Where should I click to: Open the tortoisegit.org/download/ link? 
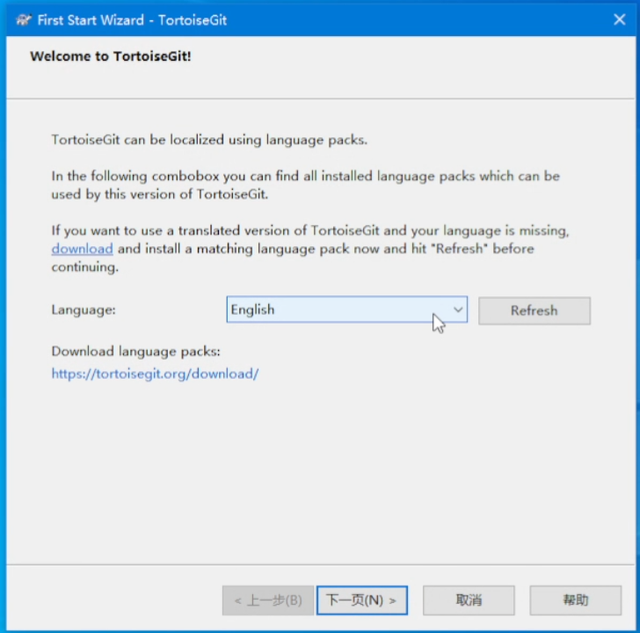(155, 374)
